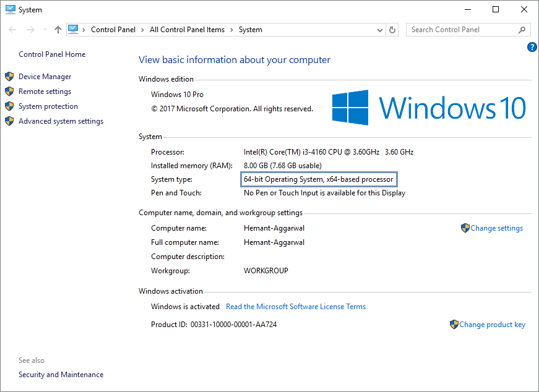Read the Microsoft Software License Terms
The image size is (539, 392).
click(x=296, y=307)
